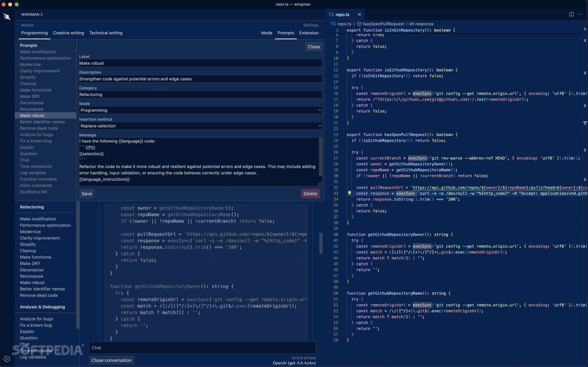Focus the Category field containing Refactoring
This screenshot has width=588, height=367.
[200, 95]
